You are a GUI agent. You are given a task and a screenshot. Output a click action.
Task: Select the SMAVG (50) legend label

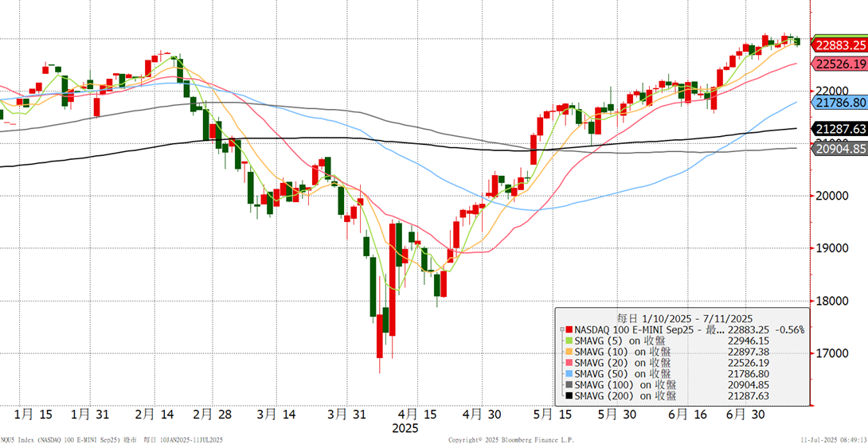pos(622,374)
